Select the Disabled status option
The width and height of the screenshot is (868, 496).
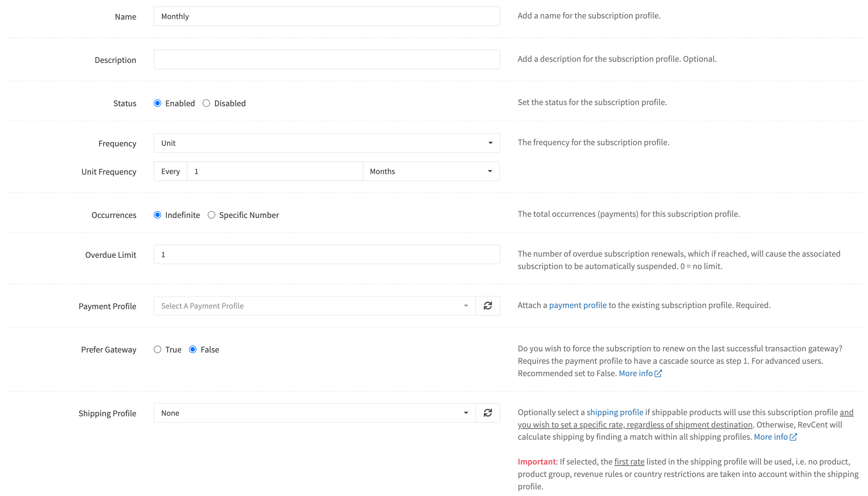coord(206,103)
